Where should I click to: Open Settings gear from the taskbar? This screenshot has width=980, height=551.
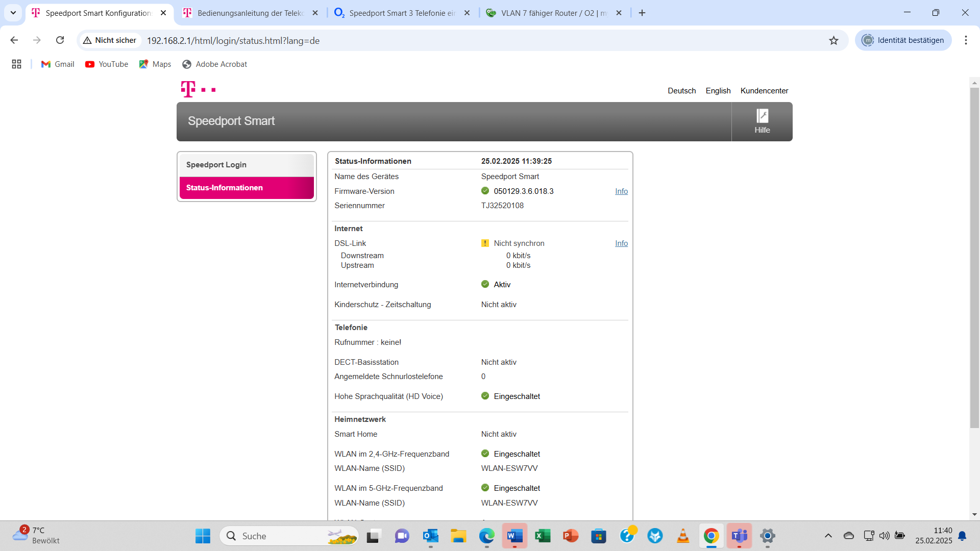point(767,536)
